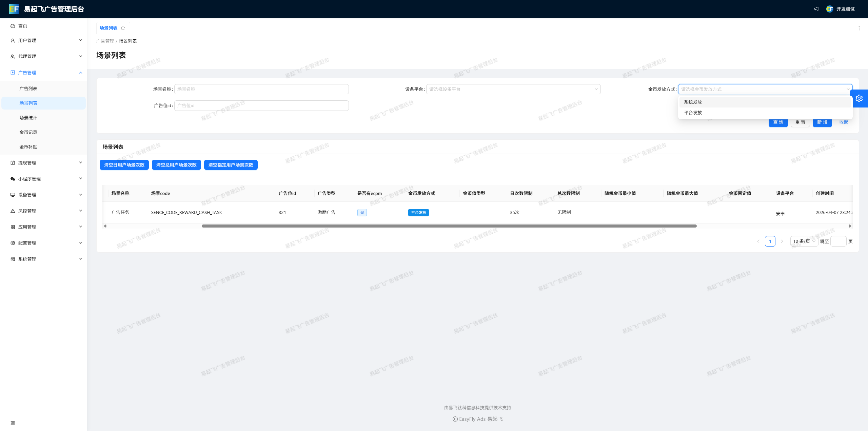This screenshot has width=868, height=431.
Task: Click SENCE_CODE_REWARD_CASH_TASK cell
Action: click(186, 213)
